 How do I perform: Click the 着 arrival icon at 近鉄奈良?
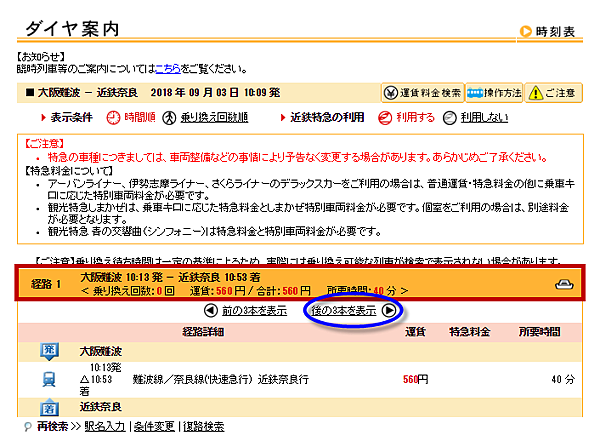(x=49, y=407)
